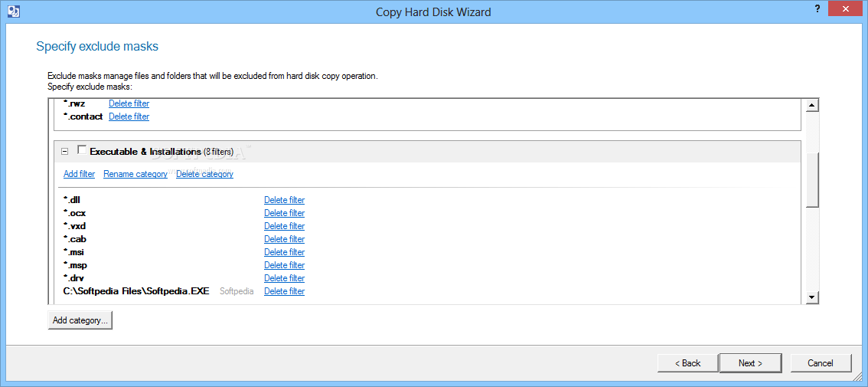
Task: Select the *.msi mask text
Action: 73,252
